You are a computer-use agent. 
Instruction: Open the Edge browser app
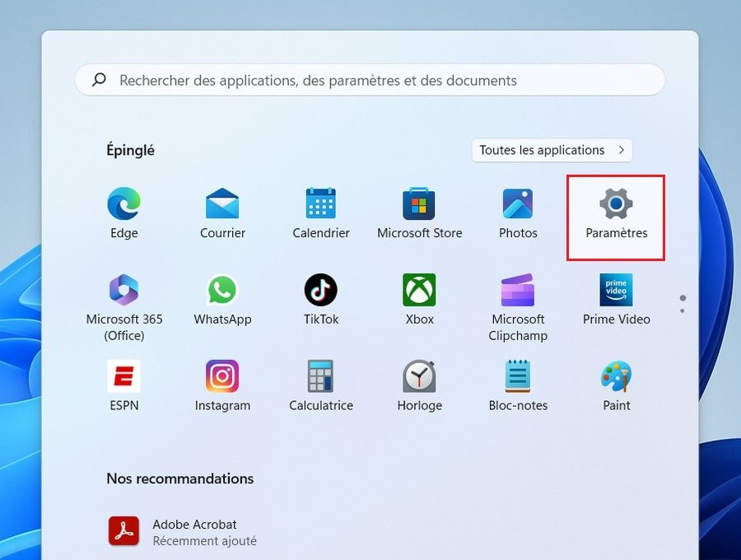pos(123,213)
